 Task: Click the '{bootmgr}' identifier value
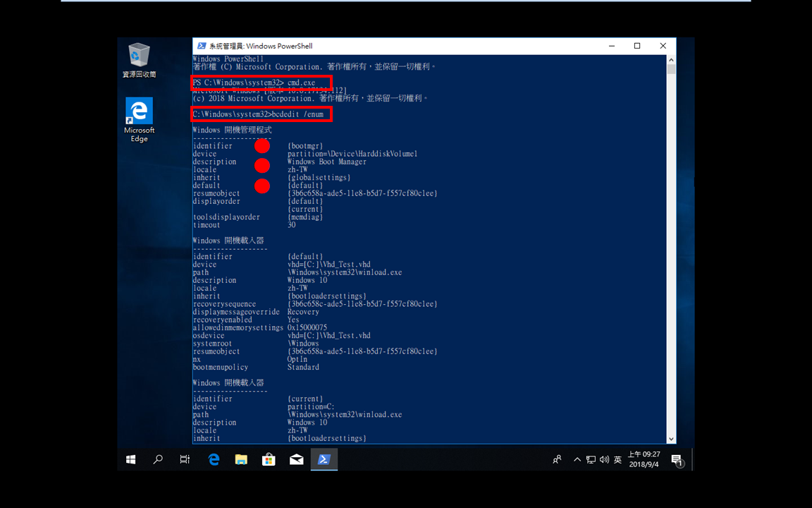pyautogui.click(x=305, y=145)
